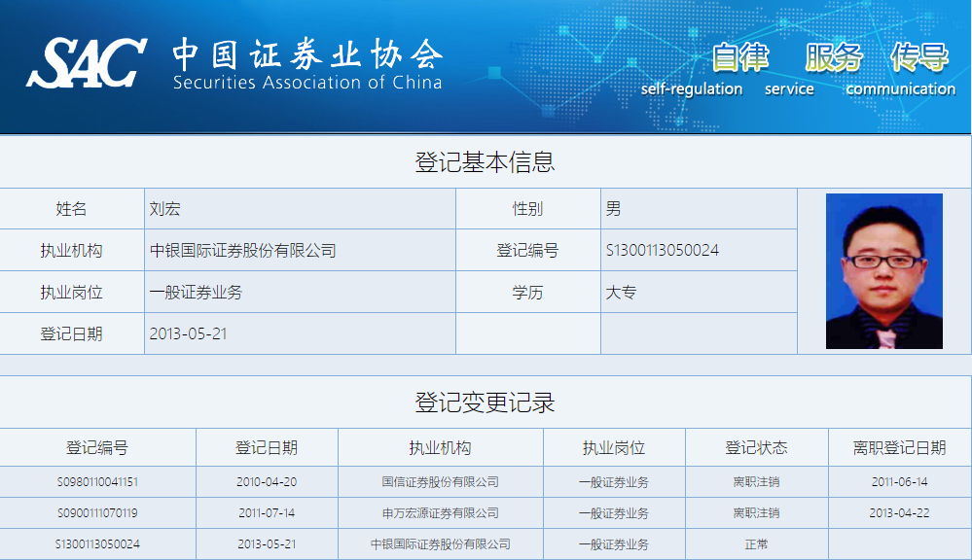
Task: Click the registrant's profile photo
Action: tap(883, 271)
